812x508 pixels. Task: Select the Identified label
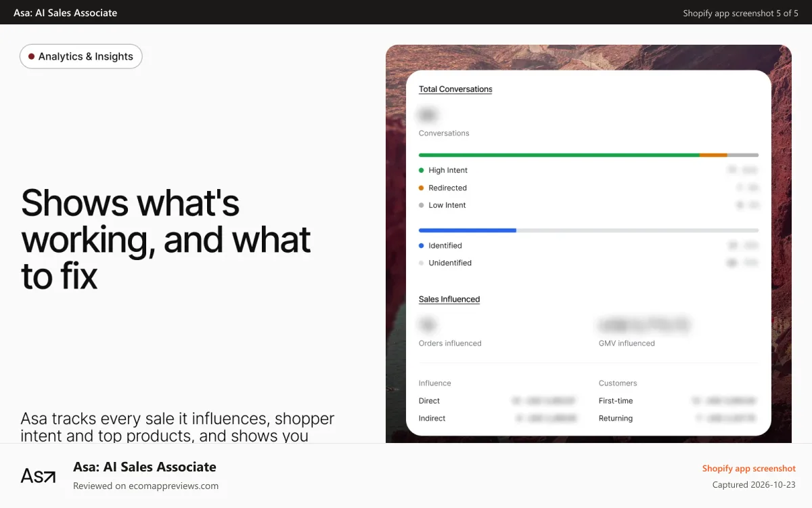coord(445,245)
